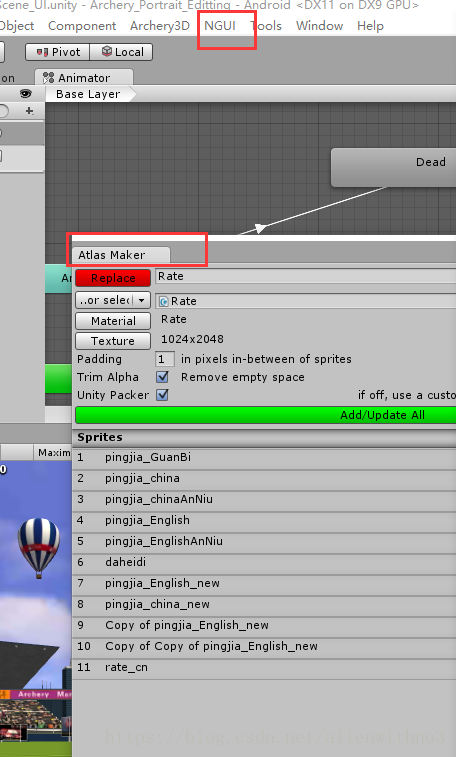This screenshot has height=757, width=456.
Task: Switch to the Animator tab
Action: [x=83, y=78]
